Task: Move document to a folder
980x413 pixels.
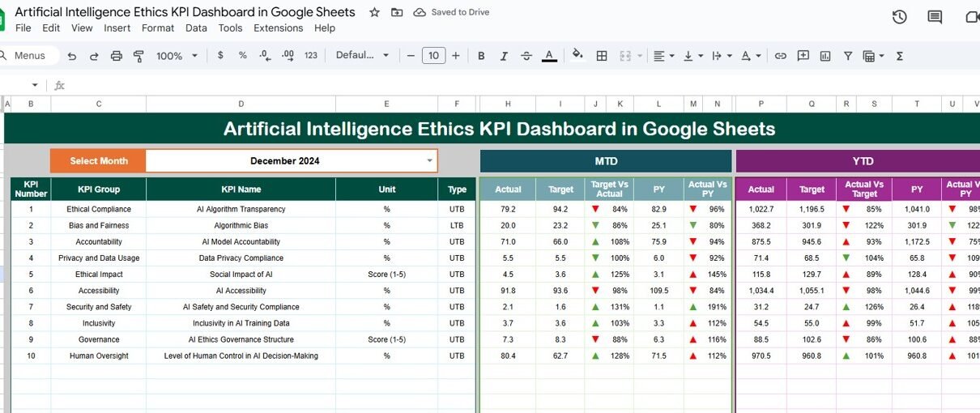Action: pos(396,12)
